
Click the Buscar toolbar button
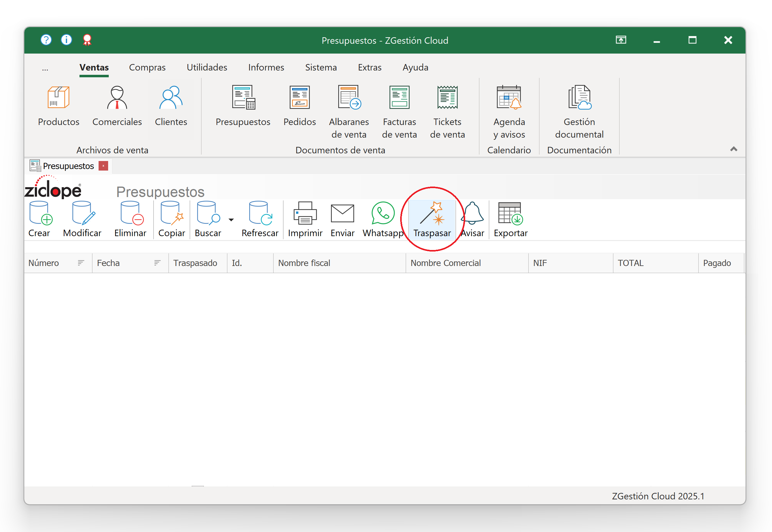[x=208, y=219]
